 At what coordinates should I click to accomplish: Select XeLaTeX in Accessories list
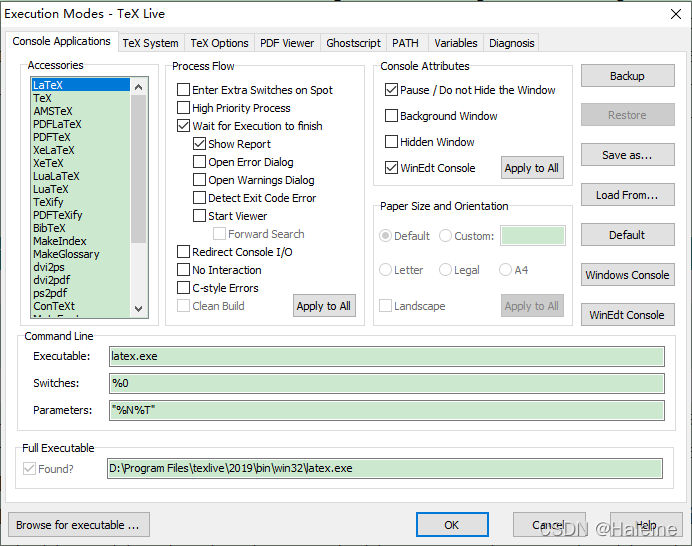coord(81,150)
